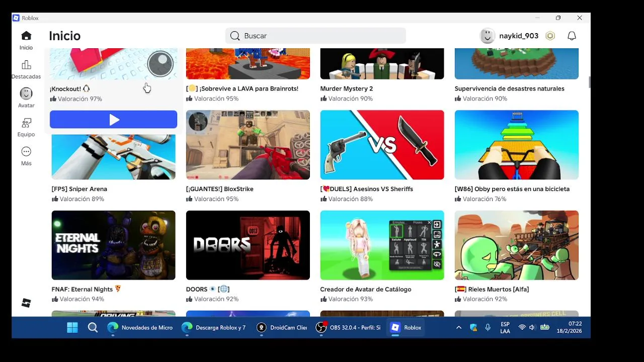Open Obby pero estás en una bicicleta thumbnail

click(x=517, y=145)
